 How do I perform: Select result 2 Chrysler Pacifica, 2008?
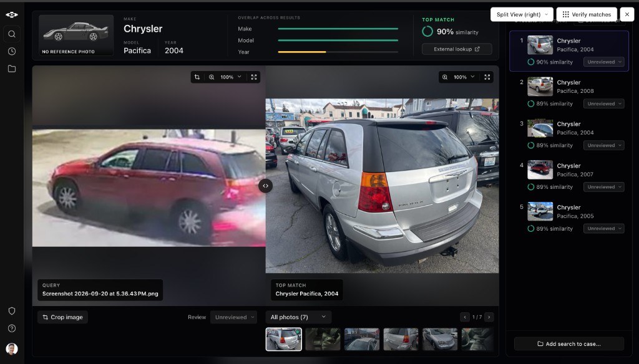tap(569, 93)
